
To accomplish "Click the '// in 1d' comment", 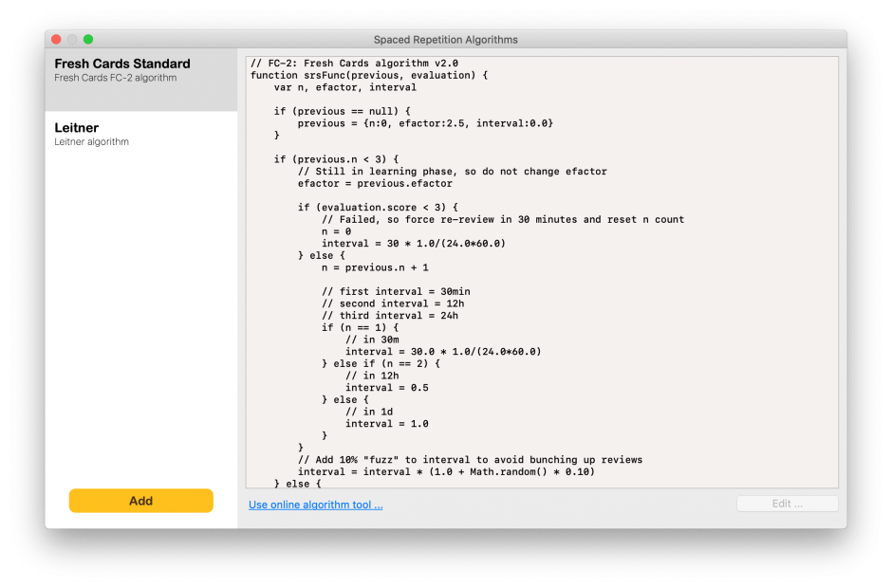I will (x=369, y=412).
